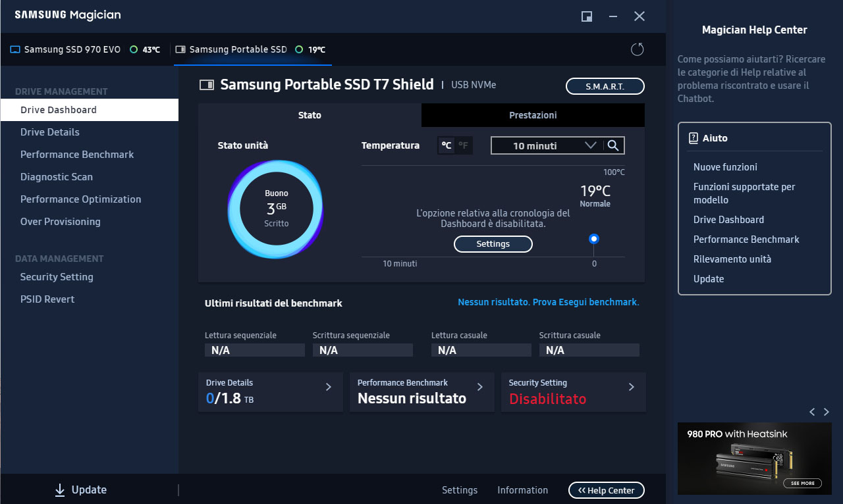Click the previous banner arrow in Help Center

[812, 412]
